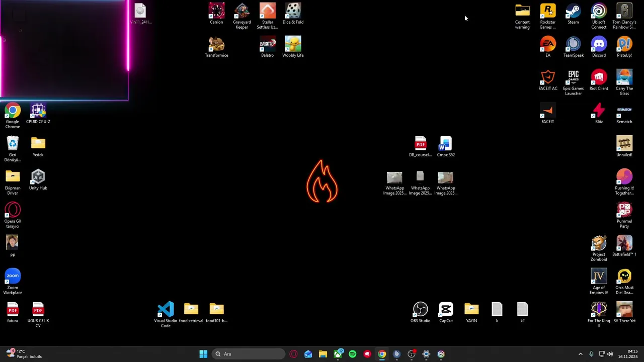
Task: Open the Carrion game shortcut
Action: [x=216, y=14]
